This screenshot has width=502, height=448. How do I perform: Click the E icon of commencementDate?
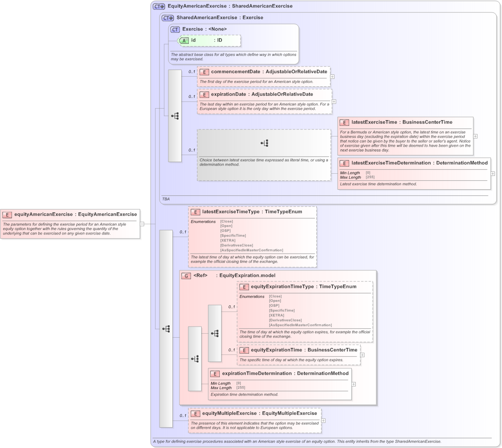pos(204,72)
